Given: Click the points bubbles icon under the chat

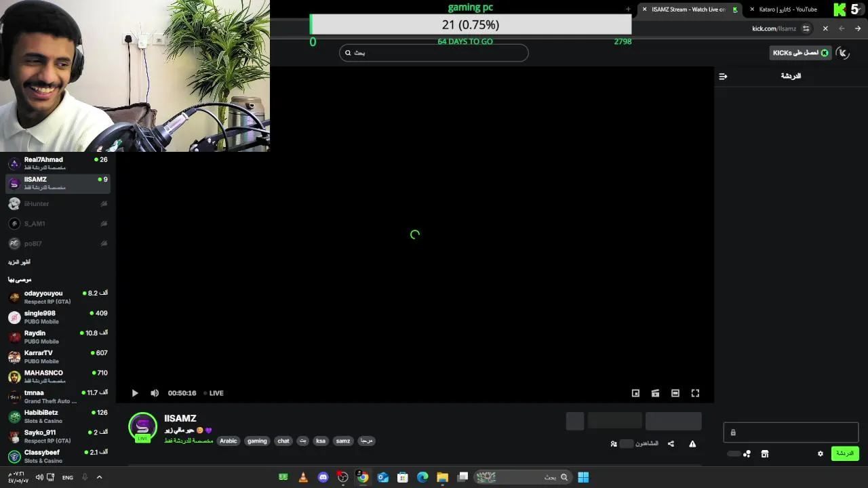Looking at the screenshot, I should click(747, 454).
